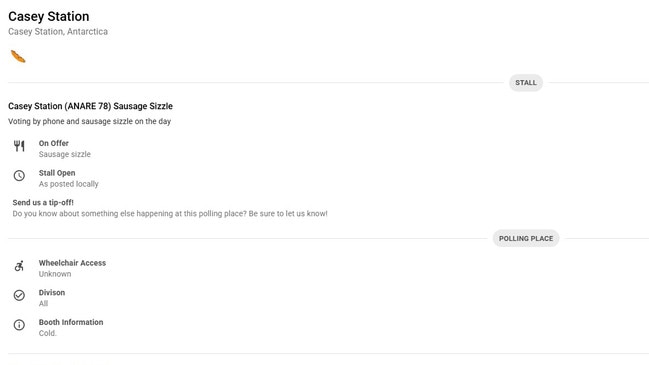Open the Send us a tip-off! link
This screenshot has width=649, height=365.
(43, 202)
